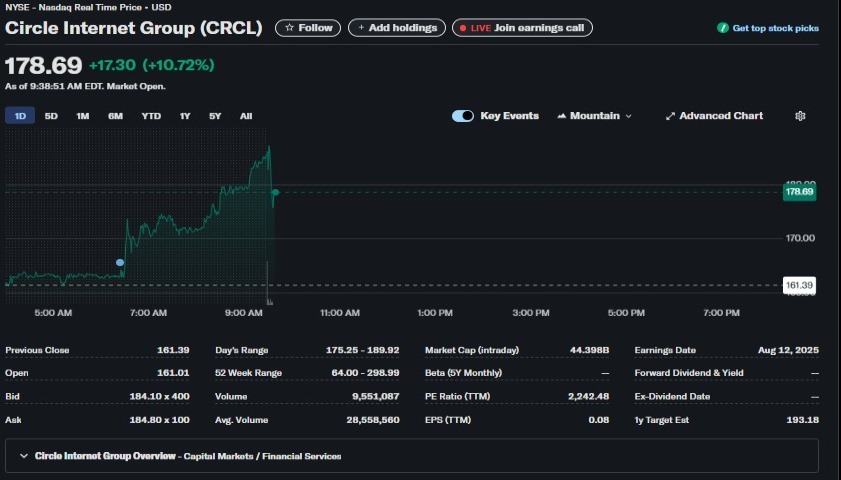Expand the Circle Internet Group Overview section
The width and height of the screenshot is (841, 480).
[411, 456]
